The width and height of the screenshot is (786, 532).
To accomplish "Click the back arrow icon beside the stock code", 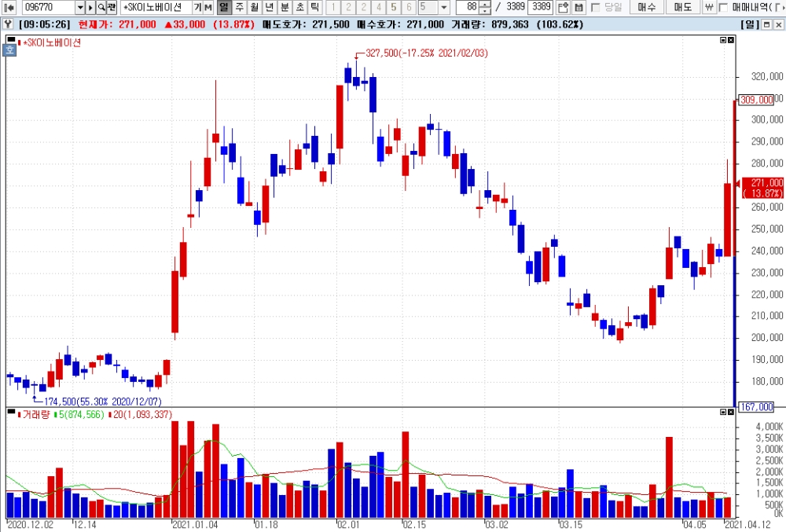I will coord(9,7).
